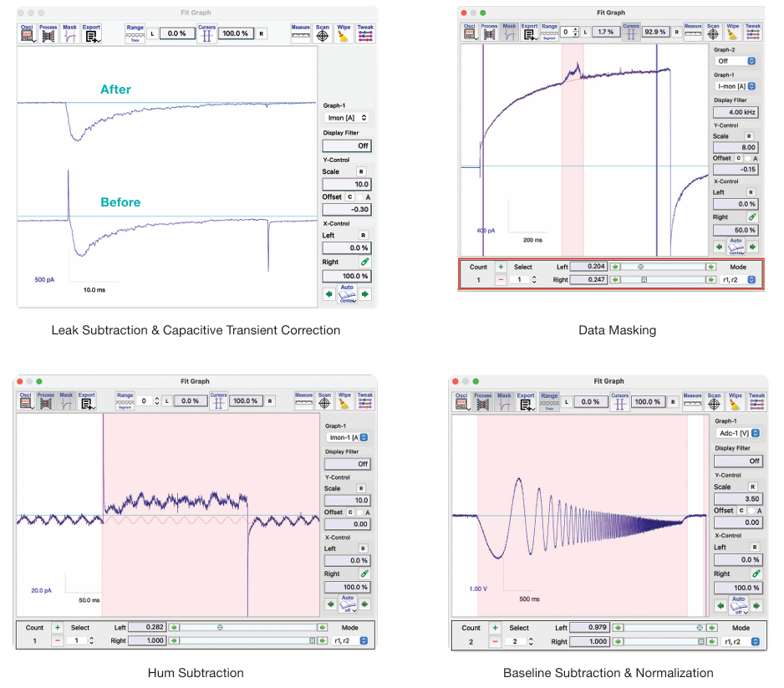Screen dimensions: 784x688
Task: Click Tweak icon in Baseline Subtraction window
Action: click(x=756, y=401)
